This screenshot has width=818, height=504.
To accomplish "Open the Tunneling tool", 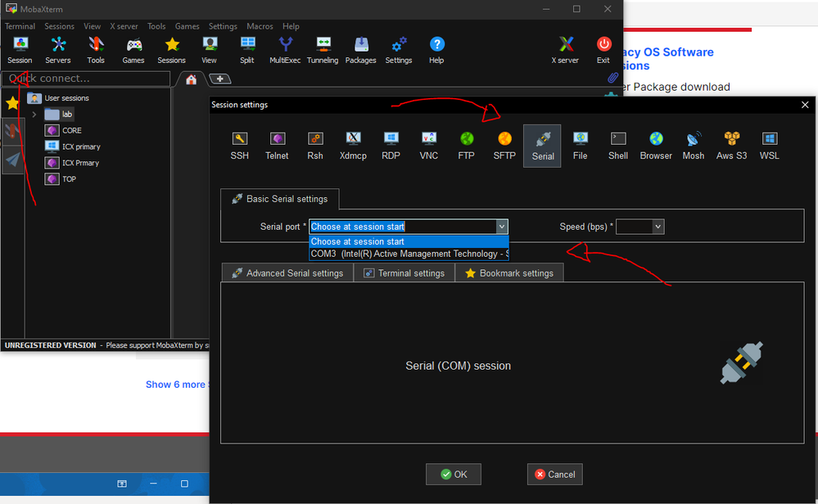I will click(323, 49).
